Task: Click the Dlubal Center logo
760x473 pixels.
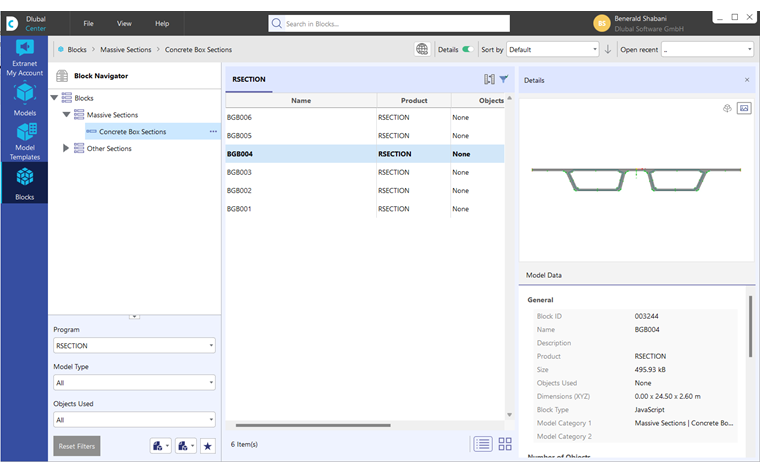Action: (x=13, y=23)
